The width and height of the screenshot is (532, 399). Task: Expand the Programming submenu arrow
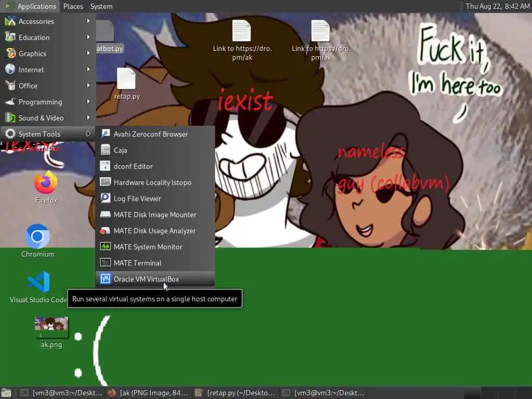[88, 101]
